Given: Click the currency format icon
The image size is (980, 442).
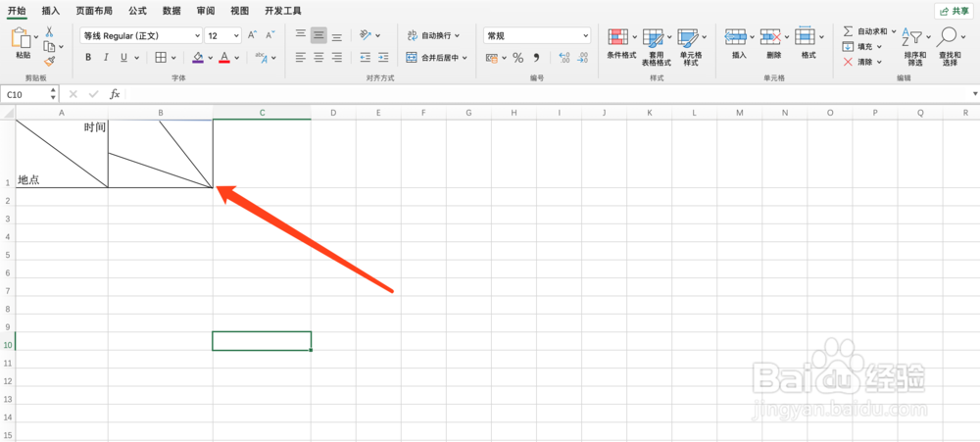Looking at the screenshot, I should click(x=493, y=58).
